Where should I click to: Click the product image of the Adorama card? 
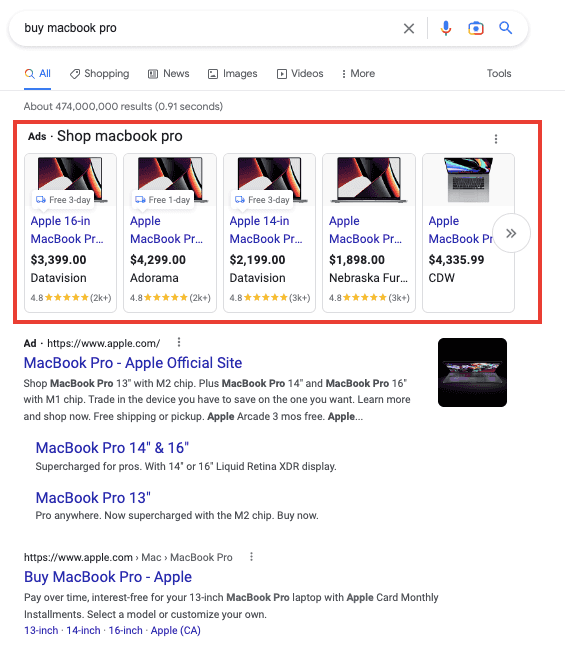click(170, 179)
